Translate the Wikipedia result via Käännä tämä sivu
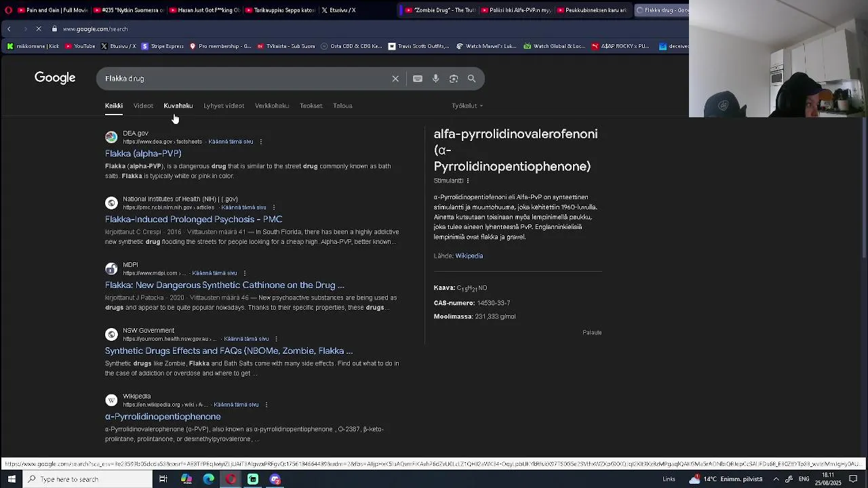The width and height of the screenshot is (868, 488). 236,405
